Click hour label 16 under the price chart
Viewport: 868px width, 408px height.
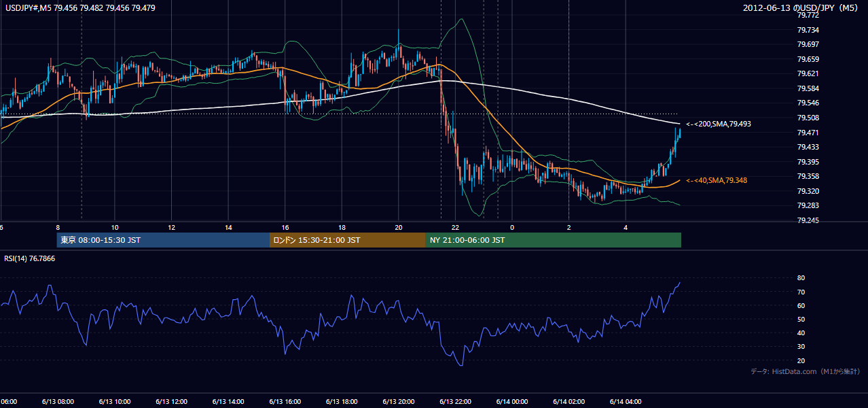(285, 227)
